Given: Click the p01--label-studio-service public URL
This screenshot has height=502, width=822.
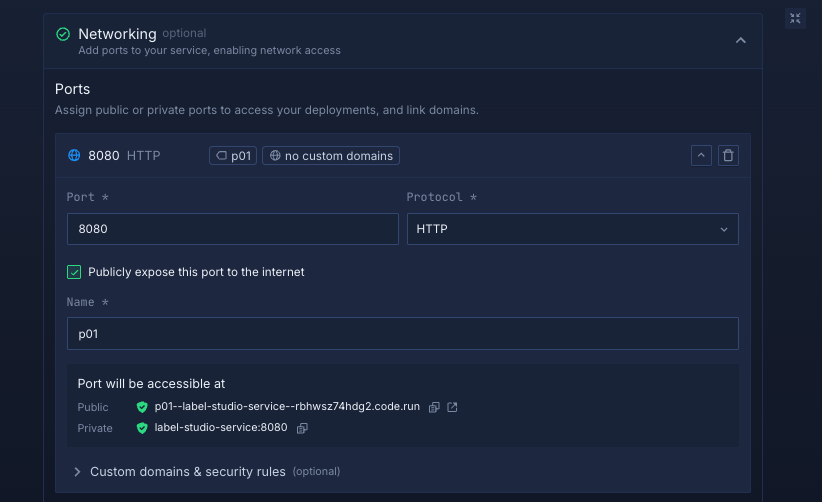Looking at the screenshot, I should click(287, 407).
